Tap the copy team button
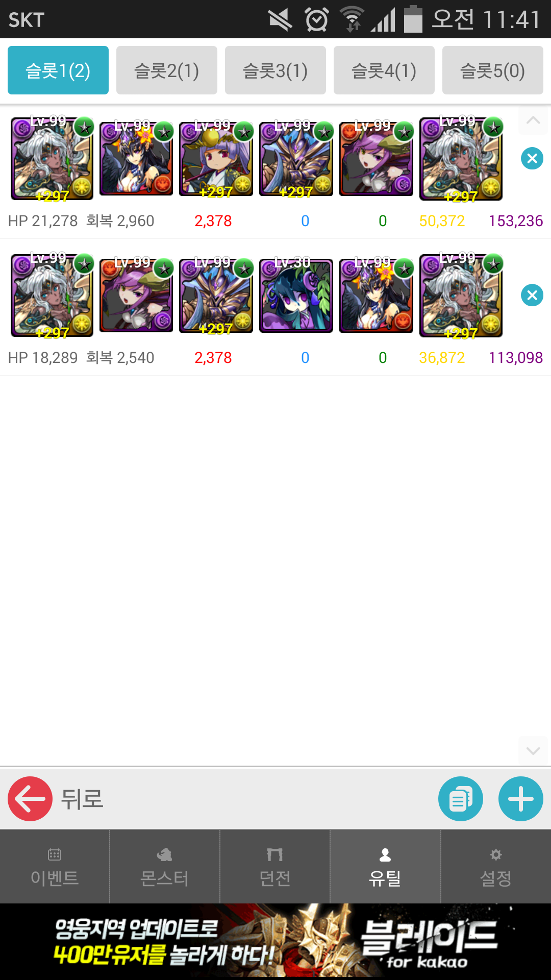The height and width of the screenshot is (980, 551). click(461, 799)
